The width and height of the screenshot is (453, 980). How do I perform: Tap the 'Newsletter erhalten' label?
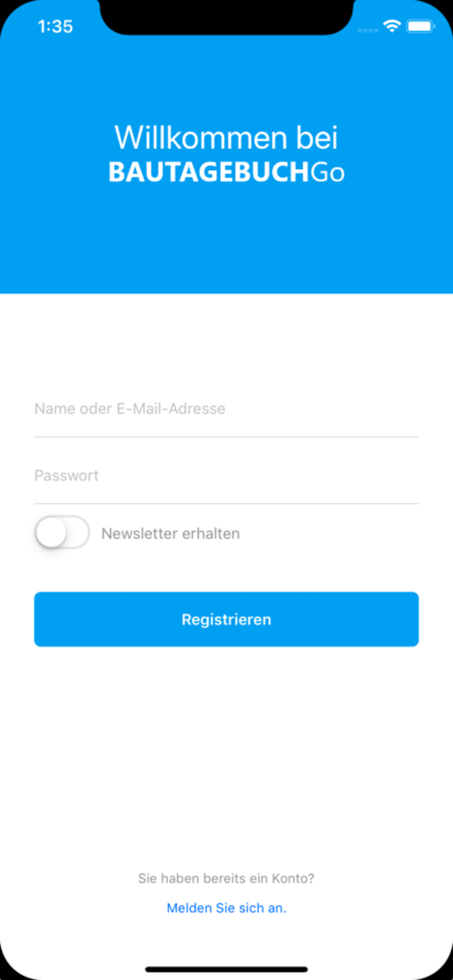click(x=171, y=534)
